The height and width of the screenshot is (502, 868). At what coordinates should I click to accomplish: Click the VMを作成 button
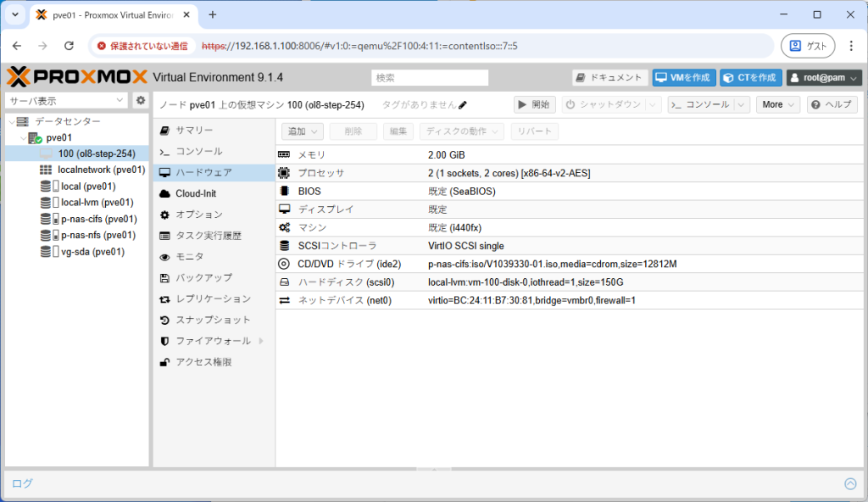[x=683, y=78]
